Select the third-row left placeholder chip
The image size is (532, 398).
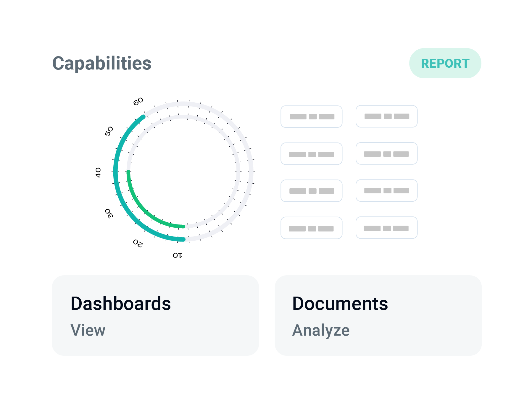coord(312,191)
